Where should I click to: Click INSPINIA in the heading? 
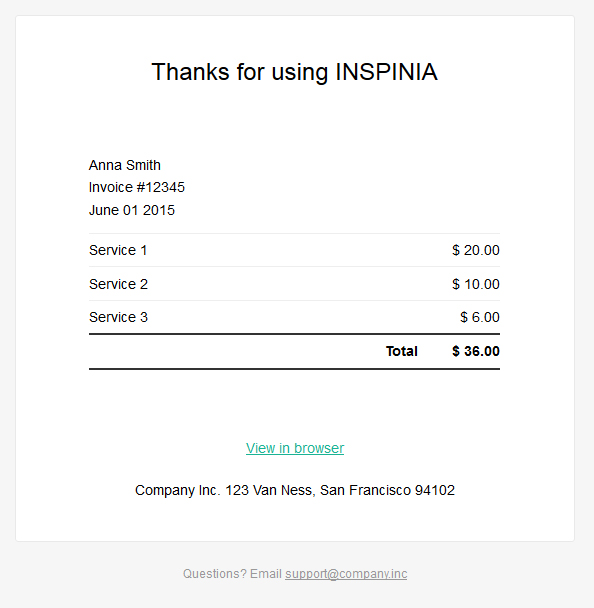[x=386, y=72]
